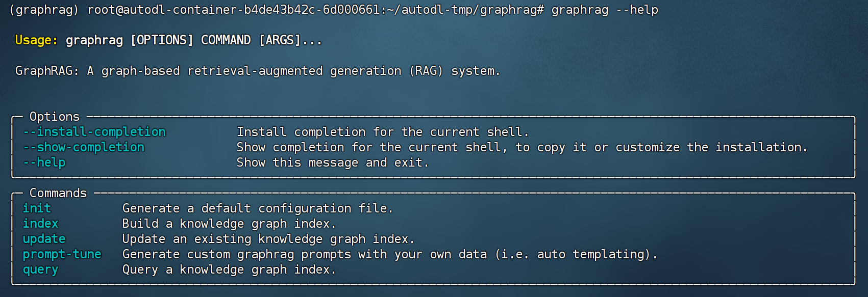The image size is (868, 297).
Task: Click the Options box heading
Action: point(55,117)
